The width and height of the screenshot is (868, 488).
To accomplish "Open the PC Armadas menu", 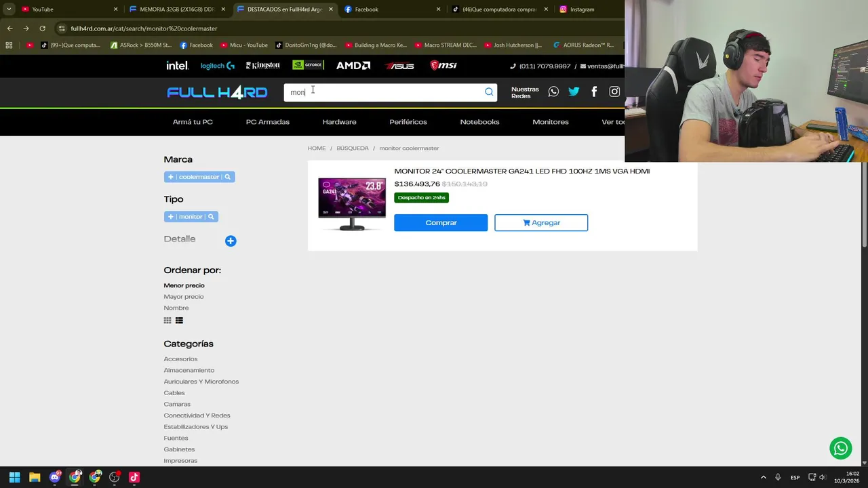I will point(268,122).
